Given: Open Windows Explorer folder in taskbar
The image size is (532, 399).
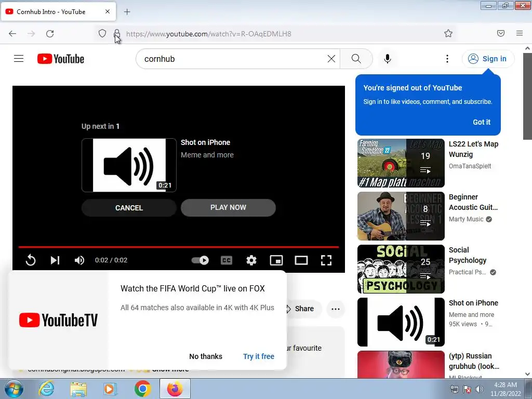Looking at the screenshot, I should coord(78,389).
